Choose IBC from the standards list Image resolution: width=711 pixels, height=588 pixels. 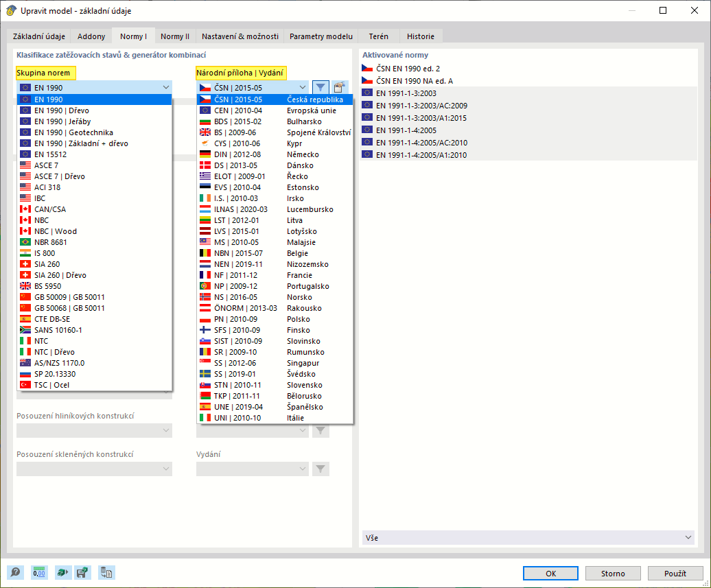pos(94,198)
